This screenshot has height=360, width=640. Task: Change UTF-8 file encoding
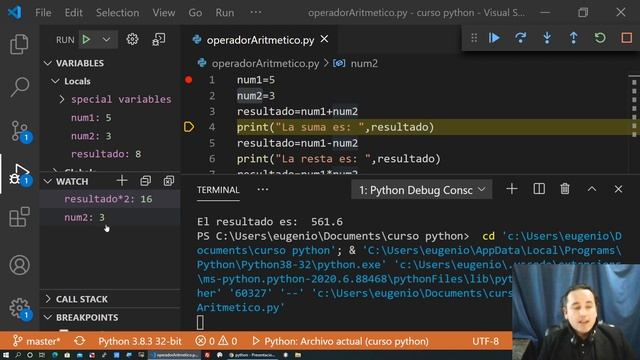coord(485,341)
